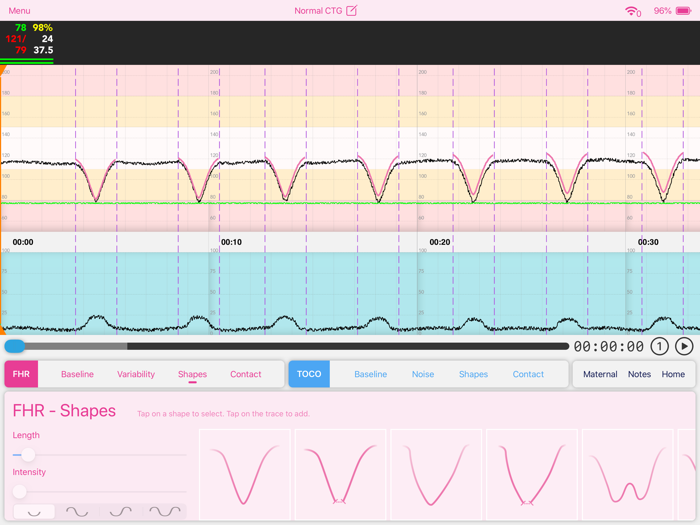
Task: Select the rising S-curve waveform option
Action: tap(121, 512)
